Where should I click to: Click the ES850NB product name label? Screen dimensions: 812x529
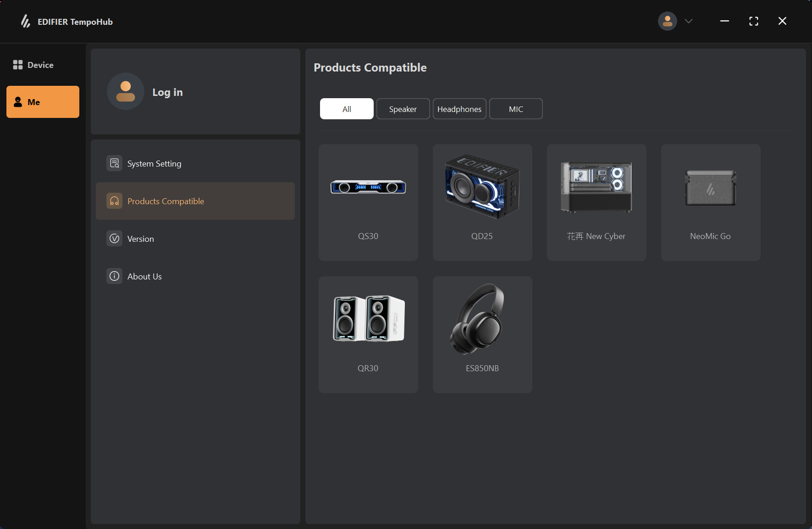click(482, 368)
